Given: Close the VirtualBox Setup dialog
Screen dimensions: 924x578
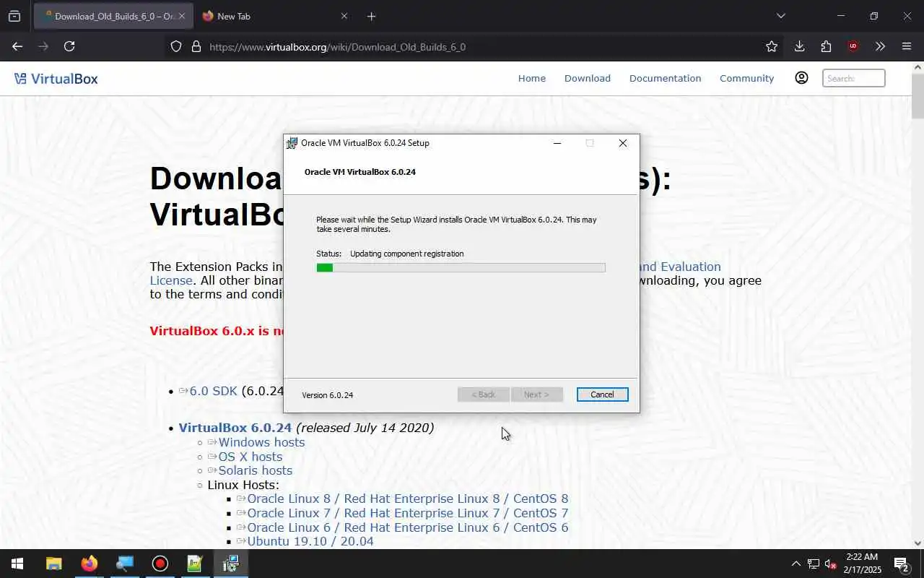Looking at the screenshot, I should pos(622,143).
